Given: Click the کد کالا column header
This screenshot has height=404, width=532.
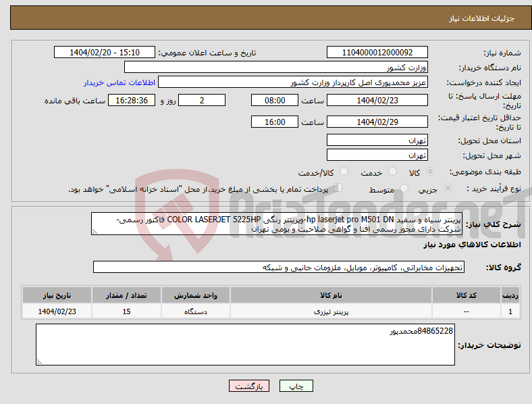Looking at the screenshot, I should pyautogui.click(x=467, y=295).
